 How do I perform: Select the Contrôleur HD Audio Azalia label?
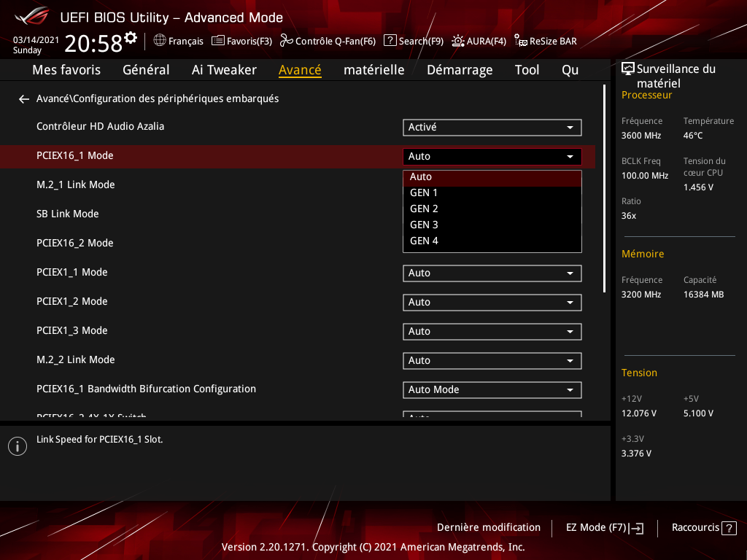[100, 127]
